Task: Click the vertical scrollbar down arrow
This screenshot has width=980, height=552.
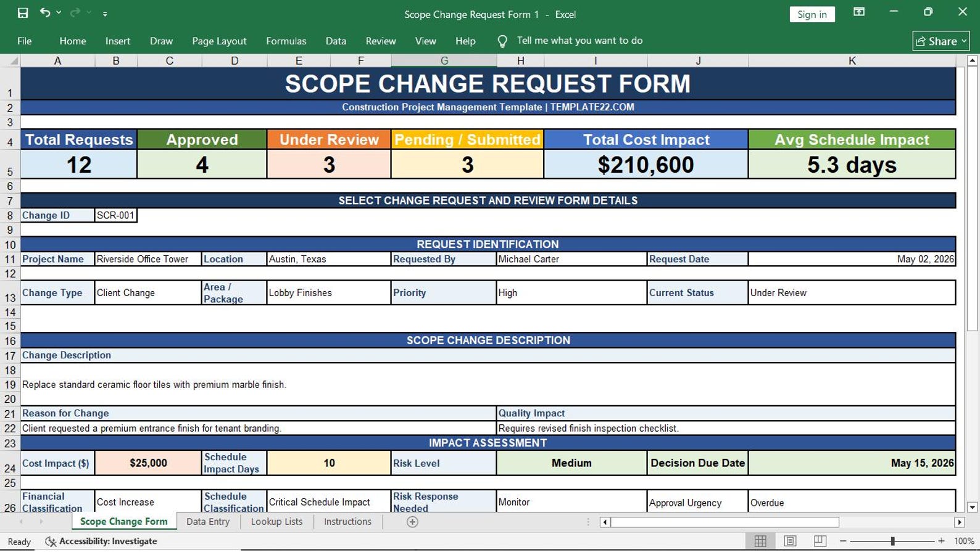Action: [972, 507]
